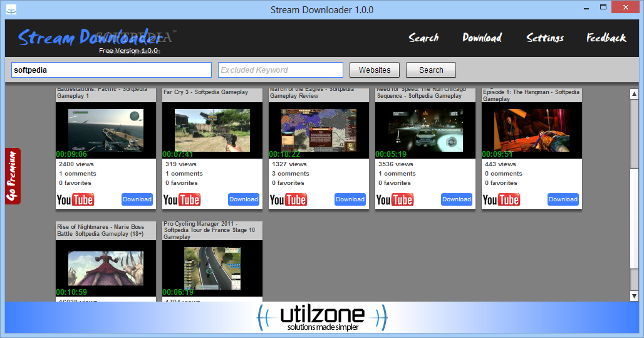The height and width of the screenshot is (338, 644).
Task: Download the Battlestations Pacific video
Action: (x=137, y=199)
